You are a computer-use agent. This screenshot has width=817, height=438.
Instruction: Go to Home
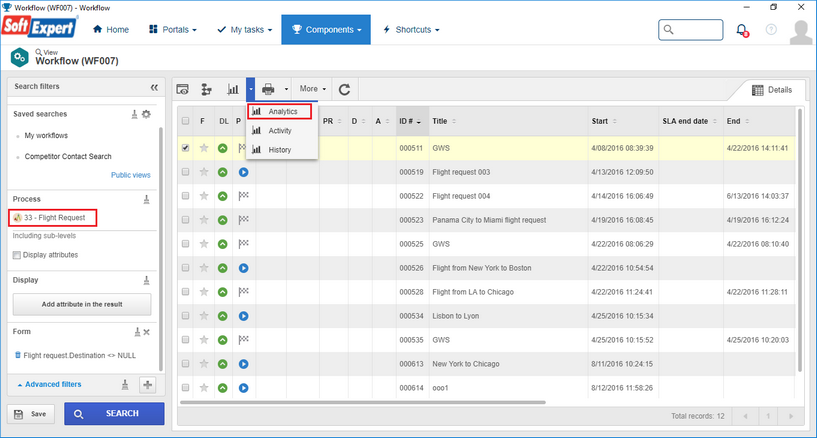(x=111, y=30)
